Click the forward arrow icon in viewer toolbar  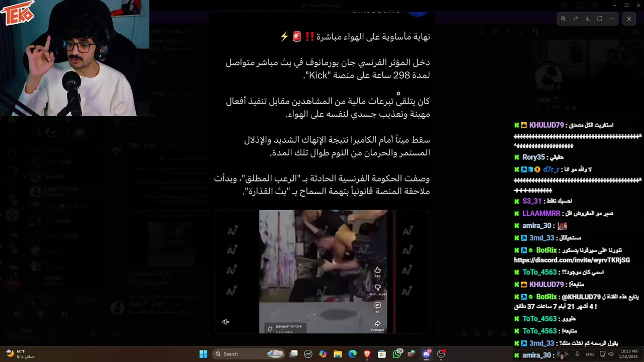[x=576, y=19]
